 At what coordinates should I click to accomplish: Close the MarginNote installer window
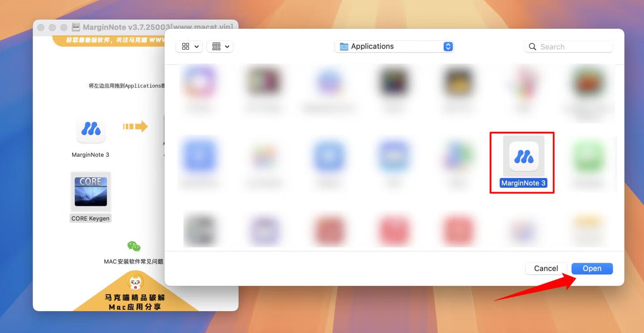coord(41,27)
